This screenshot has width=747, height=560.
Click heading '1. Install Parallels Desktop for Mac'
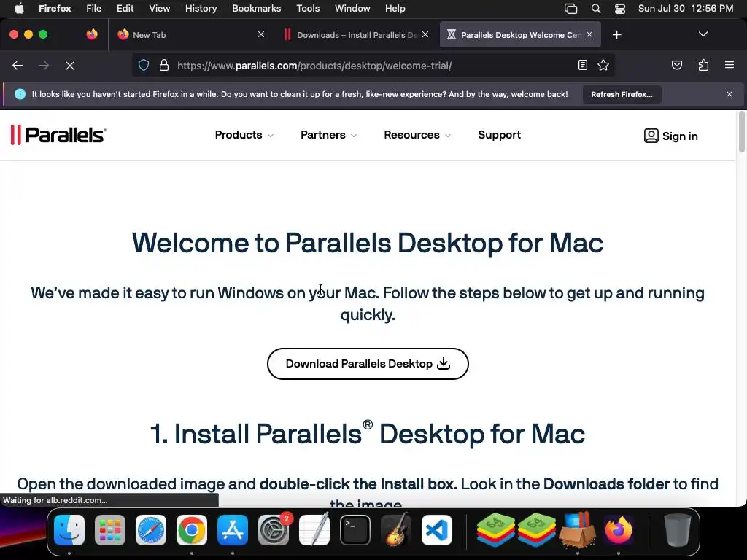[368, 433]
